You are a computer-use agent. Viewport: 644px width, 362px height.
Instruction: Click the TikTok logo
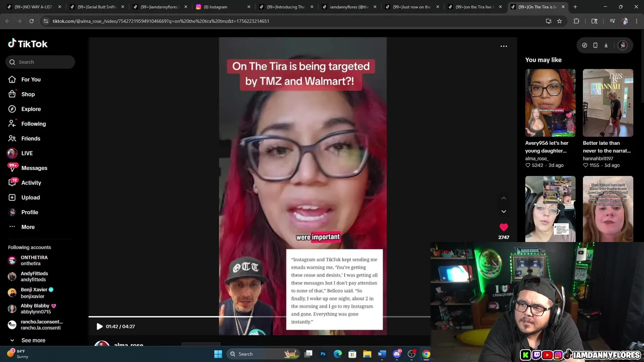[x=28, y=44]
